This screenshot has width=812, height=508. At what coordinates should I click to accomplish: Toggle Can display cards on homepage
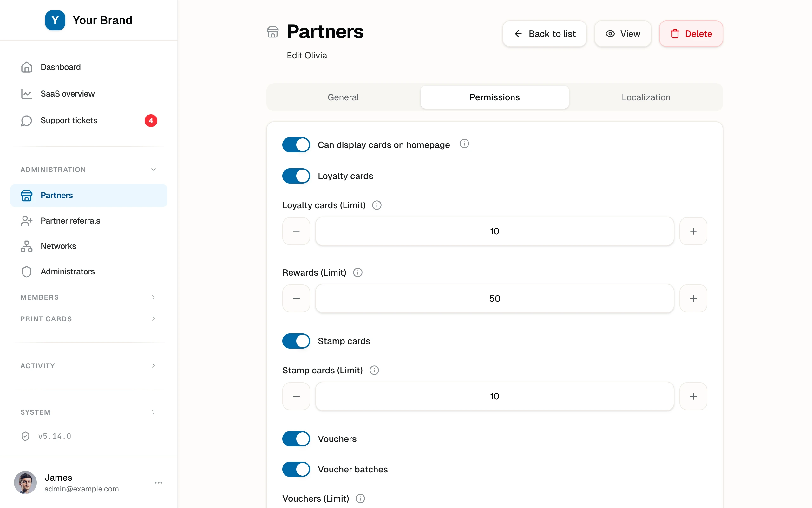296,145
